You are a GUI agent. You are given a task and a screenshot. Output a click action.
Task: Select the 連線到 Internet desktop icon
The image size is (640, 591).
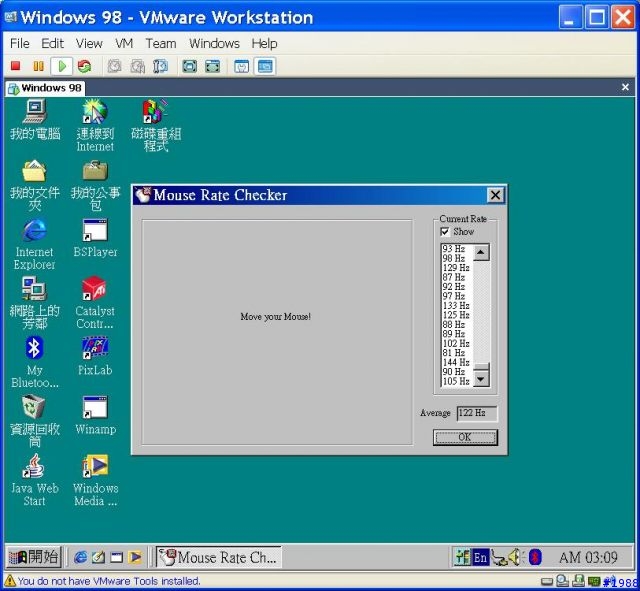(95, 126)
